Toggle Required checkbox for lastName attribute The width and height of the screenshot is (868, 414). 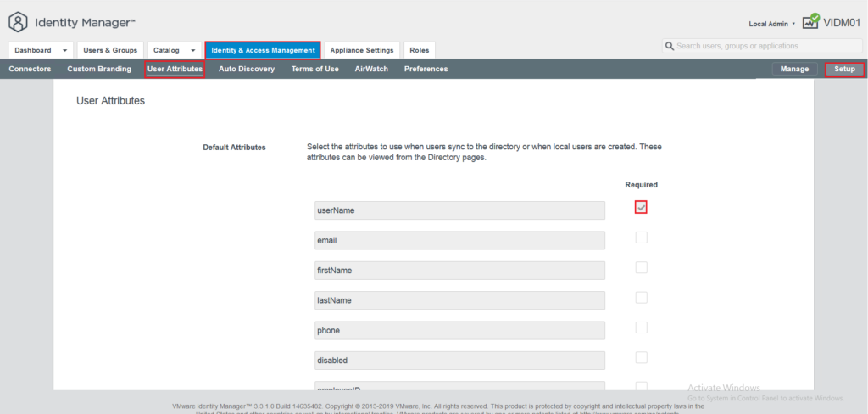pos(641,298)
